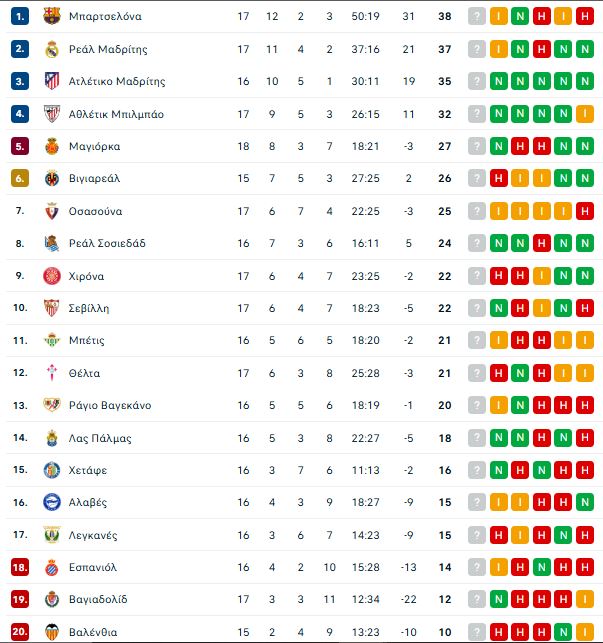
Task: Click the pink Celta cross crest
Action: [52, 373]
